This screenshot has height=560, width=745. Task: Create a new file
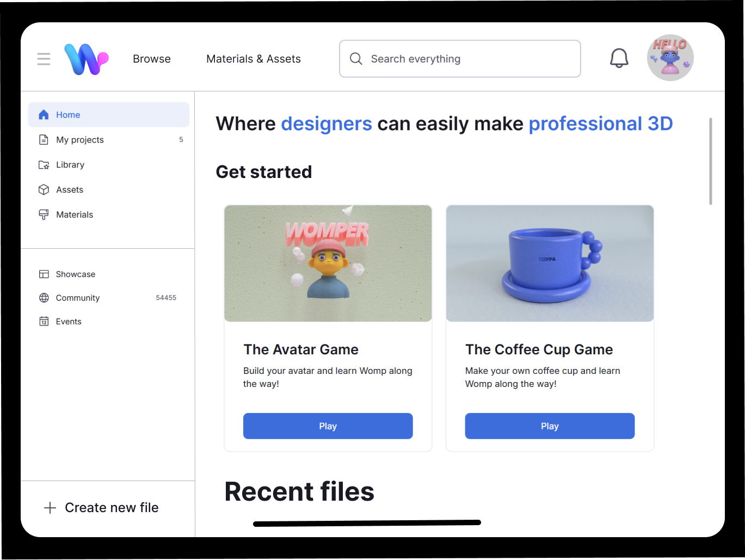pyautogui.click(x=102, y=508)
